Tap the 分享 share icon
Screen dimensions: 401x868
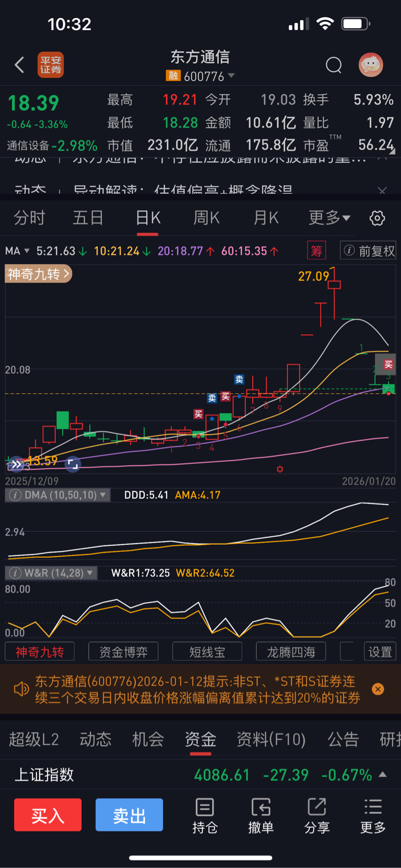tap(317, 816)
